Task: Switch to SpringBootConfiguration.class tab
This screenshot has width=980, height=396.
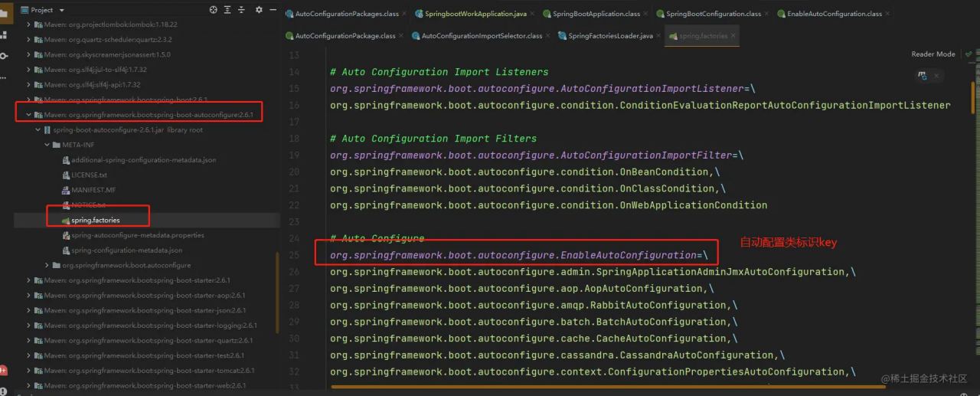Action: click(713, 14)
